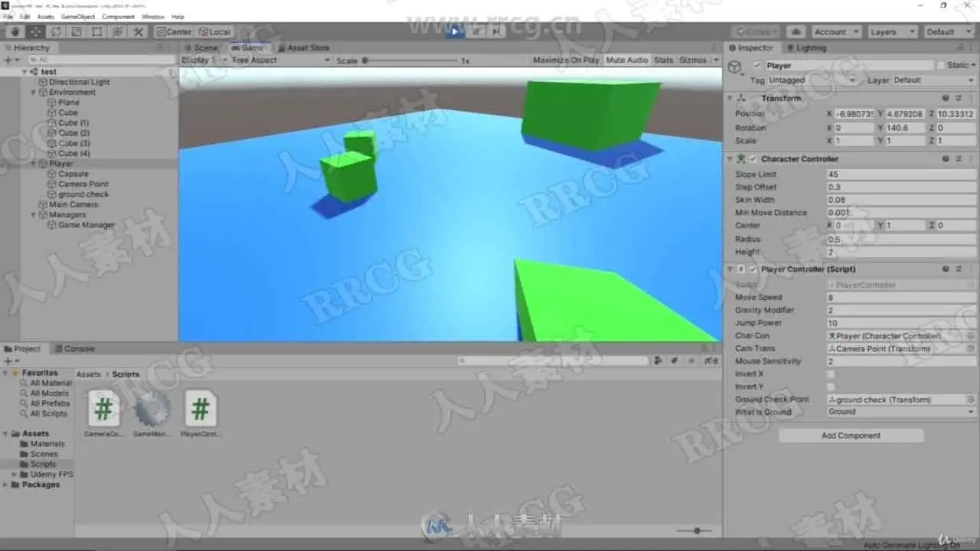The height and width of the screenshot is (551, 980).
Task: Open the What Is Ground dropdown
Action: click(901, 412)
